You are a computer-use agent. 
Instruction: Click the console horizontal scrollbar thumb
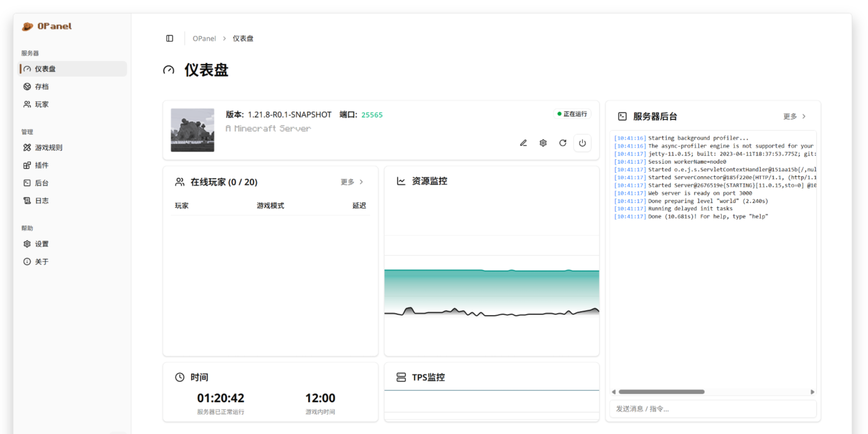661,392
